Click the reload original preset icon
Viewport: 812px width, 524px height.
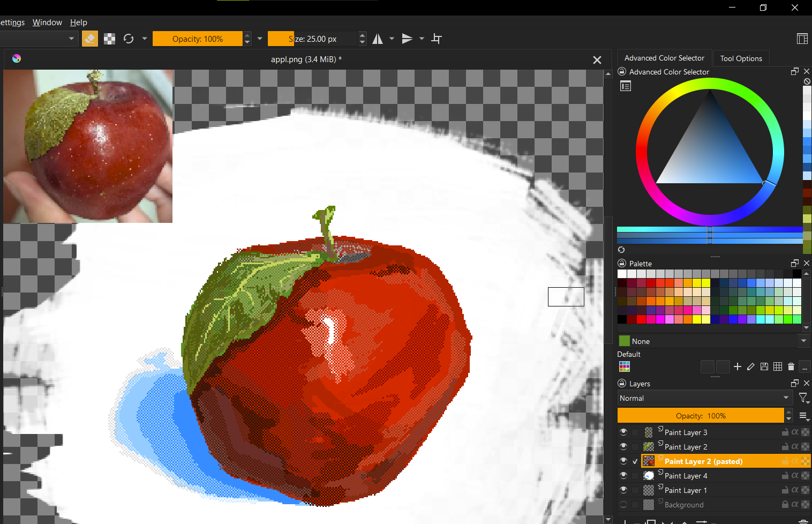click(129, 39)
